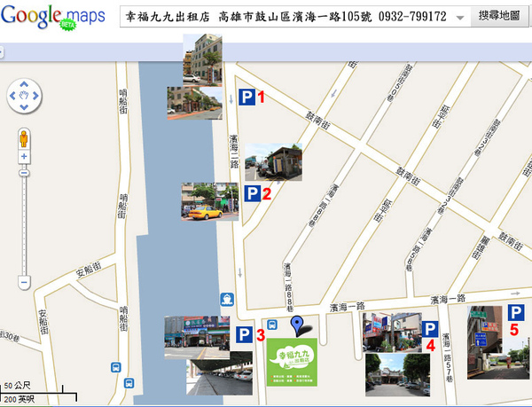The image size is (532, 407).
Task: Click the parking icon labeled 4
Action: pos(430,329)
